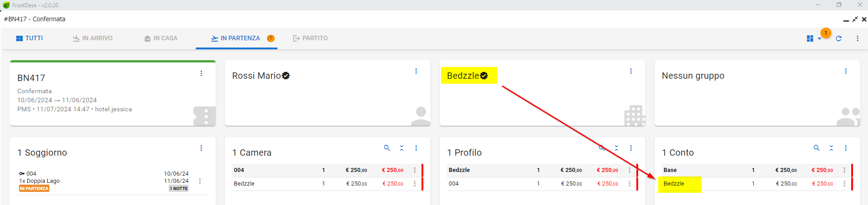Open the IN CASA tab
868x205 pixels.
pyautogui.click(x=161, y=38)
